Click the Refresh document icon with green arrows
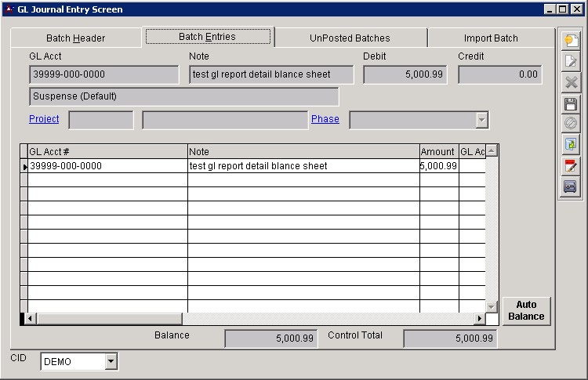 [x=570, y=144]
